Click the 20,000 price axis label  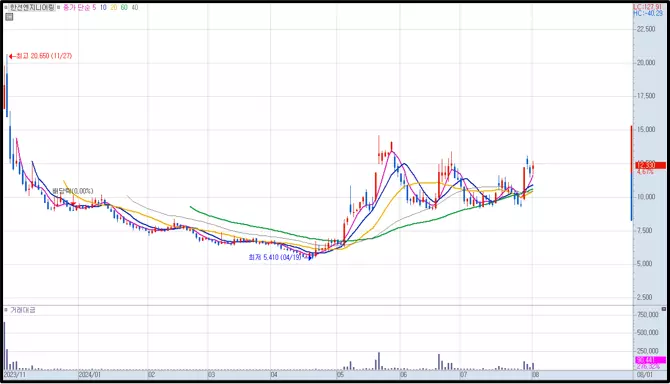(646, 63)
